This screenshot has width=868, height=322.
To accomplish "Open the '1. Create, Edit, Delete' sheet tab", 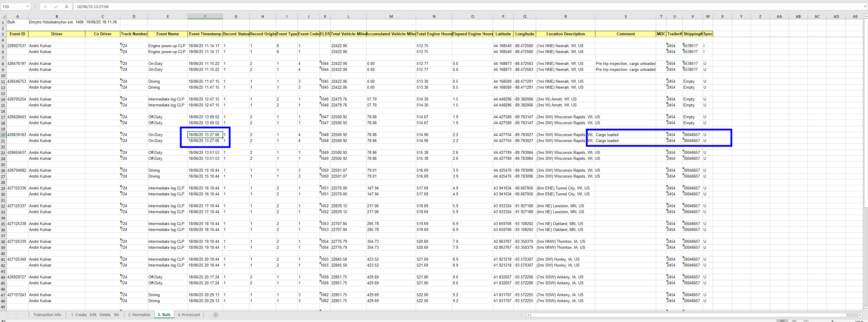I will click(95, 315).
